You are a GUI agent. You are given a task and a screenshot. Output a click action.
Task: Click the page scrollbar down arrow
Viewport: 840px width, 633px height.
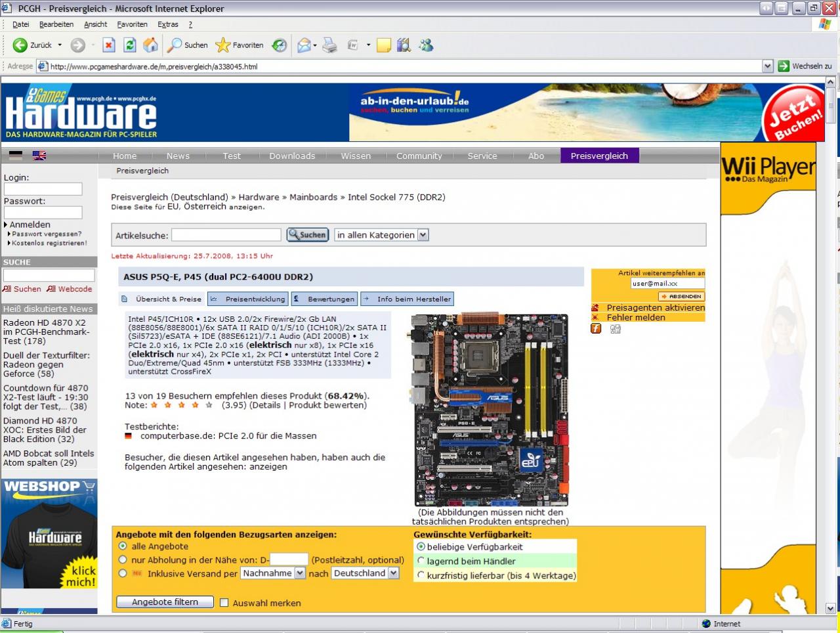pyautogui.click(x=830, y=608)
